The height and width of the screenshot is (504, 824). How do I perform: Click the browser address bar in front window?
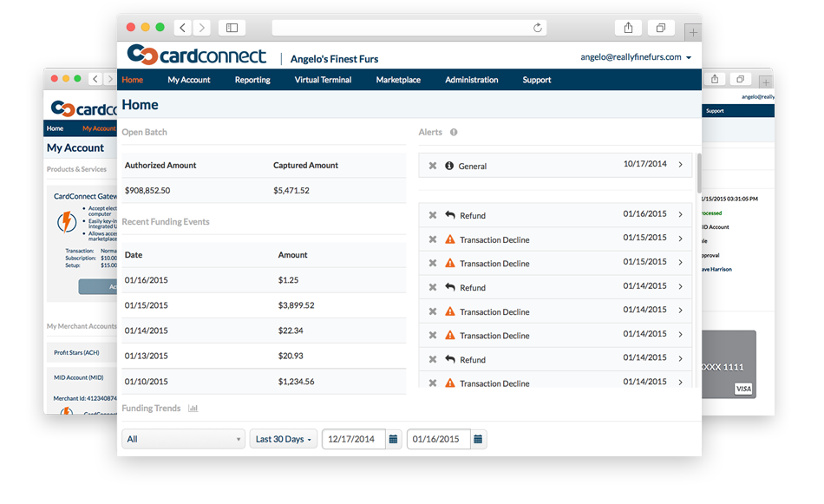409,28
